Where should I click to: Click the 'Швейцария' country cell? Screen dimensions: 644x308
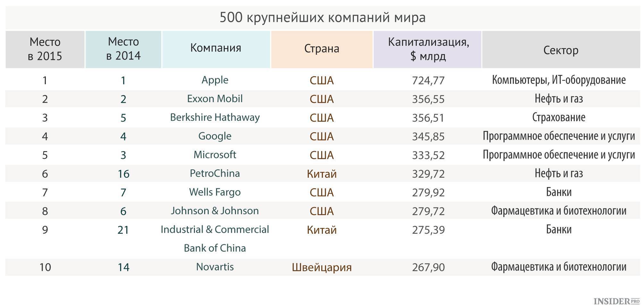322,267
